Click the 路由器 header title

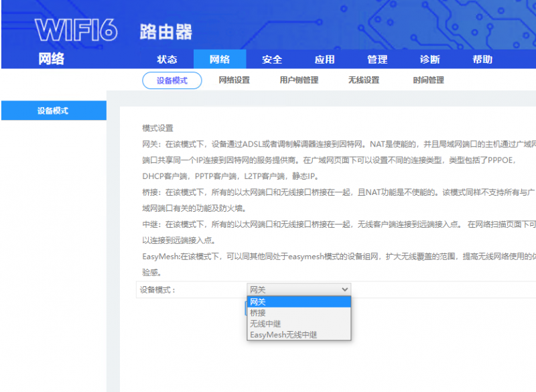click(x=165, y=31)
